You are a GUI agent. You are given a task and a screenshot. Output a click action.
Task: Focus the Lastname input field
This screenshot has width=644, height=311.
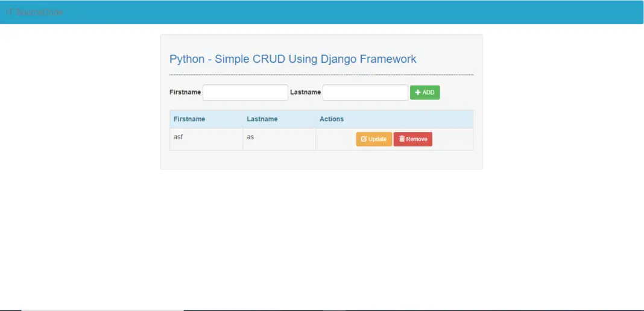(365, 92)
